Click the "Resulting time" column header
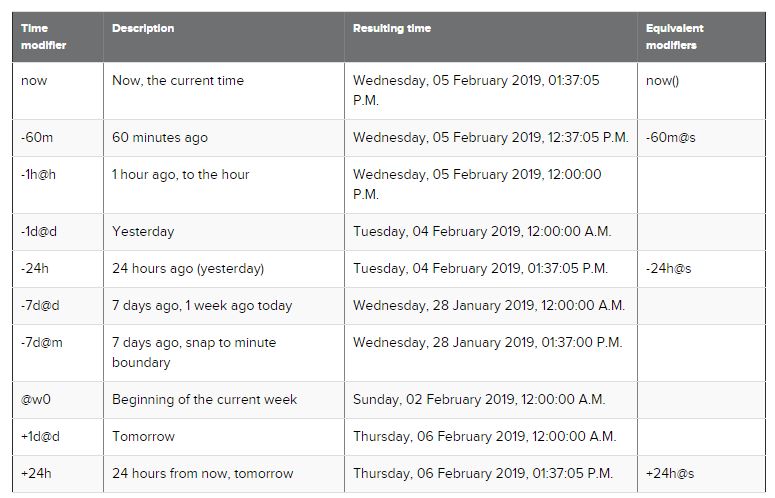This screenshot has width=775, height=498. [x=392, y=29]
